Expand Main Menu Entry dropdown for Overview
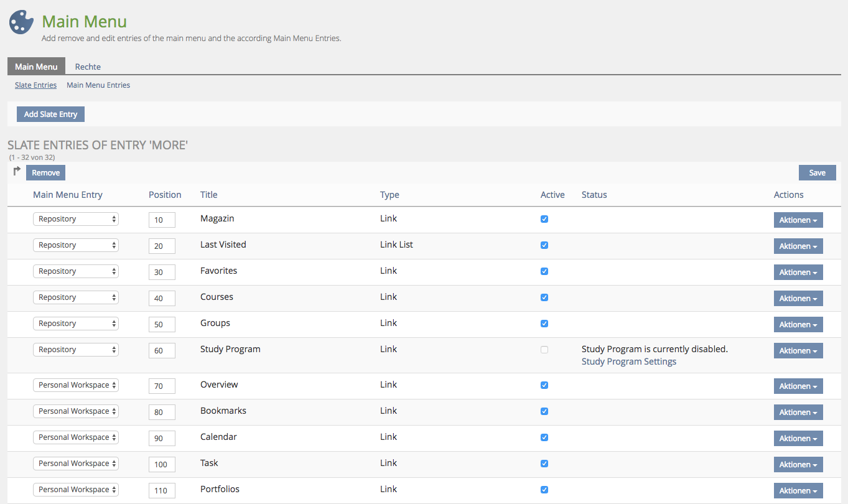Viewport: 848px width, 504px height. click(76, 385)
